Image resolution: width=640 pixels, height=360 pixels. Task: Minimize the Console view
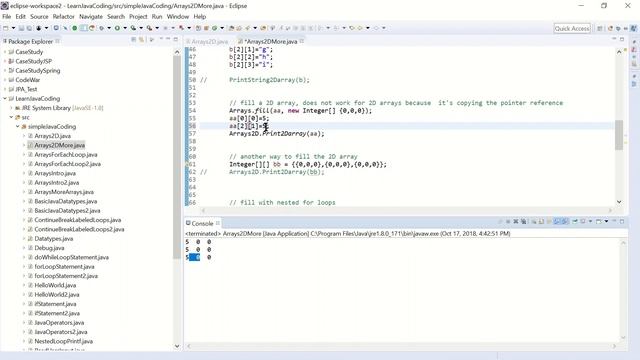614,220
